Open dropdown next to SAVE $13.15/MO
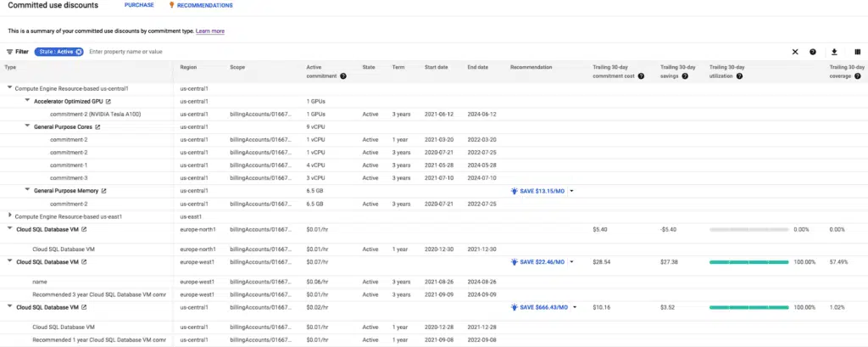Image resolution: width=868 pixels, height=347 pixels. (x=572, y=191)
